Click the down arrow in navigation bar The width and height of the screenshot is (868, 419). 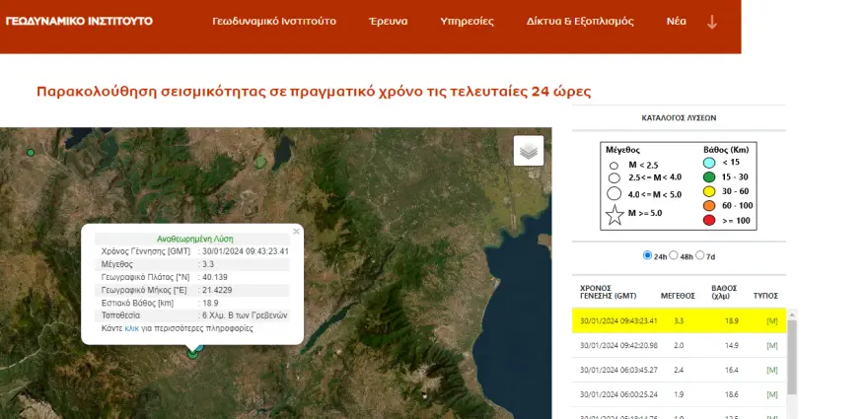(x=712, y=22)
